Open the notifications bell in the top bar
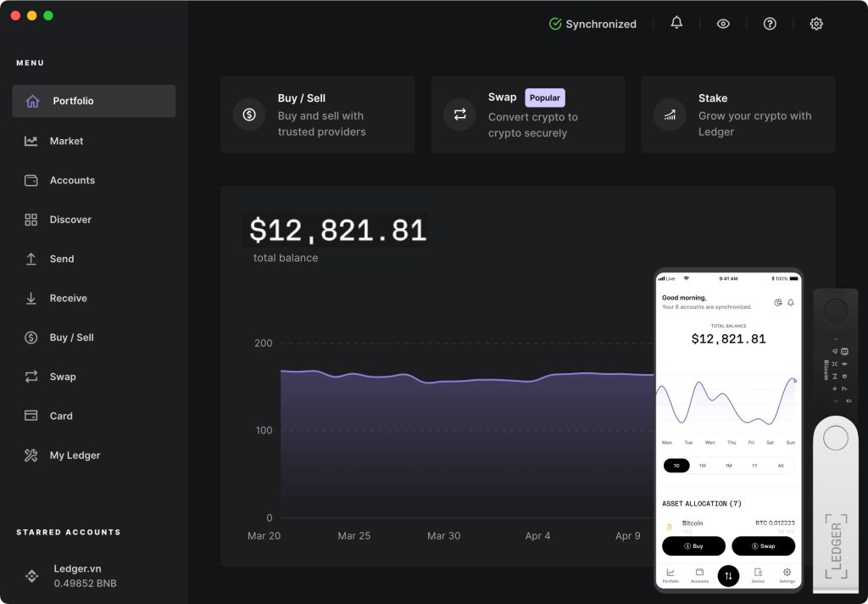Screen dimensions: 868x604 coord(676,23)
